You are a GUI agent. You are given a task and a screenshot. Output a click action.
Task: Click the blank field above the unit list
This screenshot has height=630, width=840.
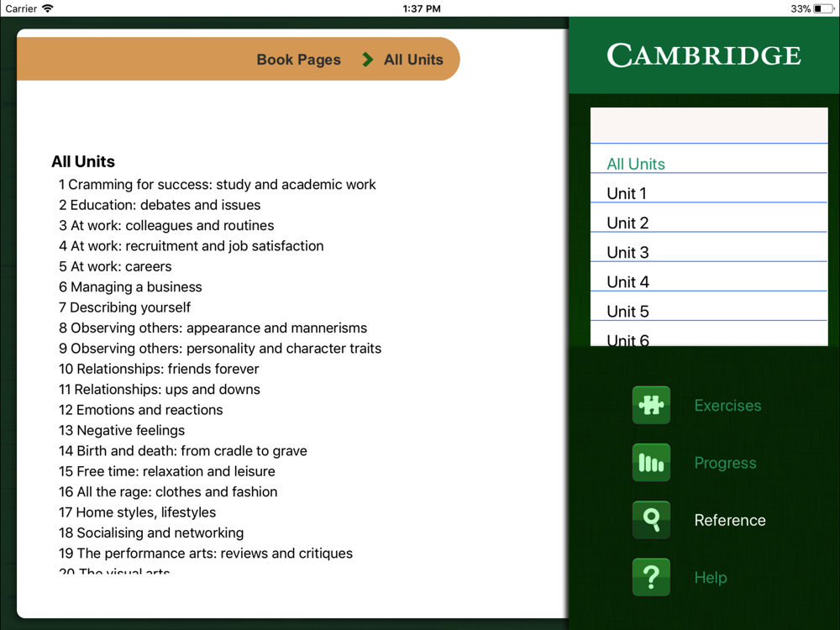tap(709, 125)
